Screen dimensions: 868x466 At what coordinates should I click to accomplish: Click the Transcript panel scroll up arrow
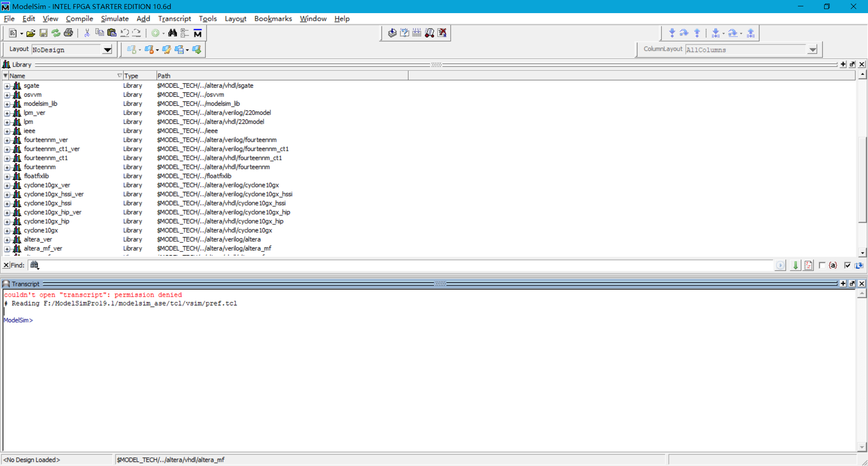(x=862, y=294)
